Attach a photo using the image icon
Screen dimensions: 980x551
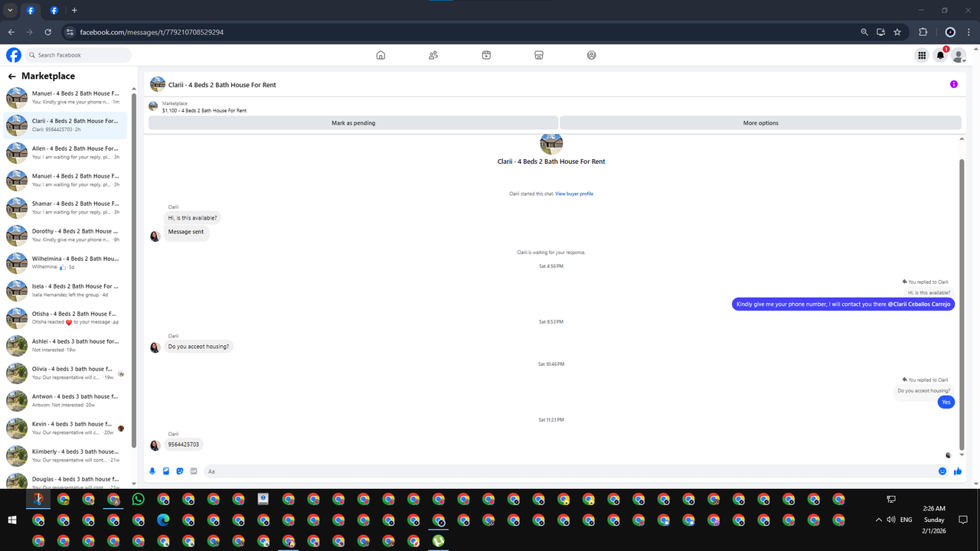pyautogui.click(x=166, y=471)
